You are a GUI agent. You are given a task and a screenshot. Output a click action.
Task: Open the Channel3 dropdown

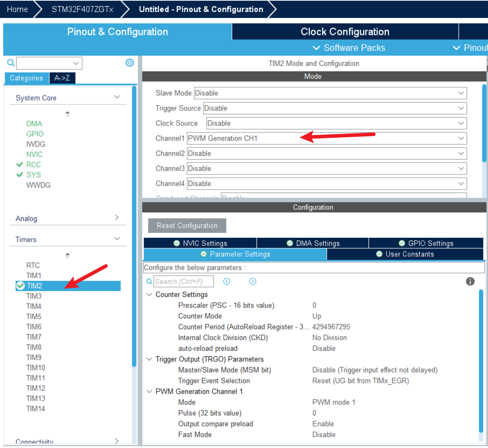[x=327, y=168]
